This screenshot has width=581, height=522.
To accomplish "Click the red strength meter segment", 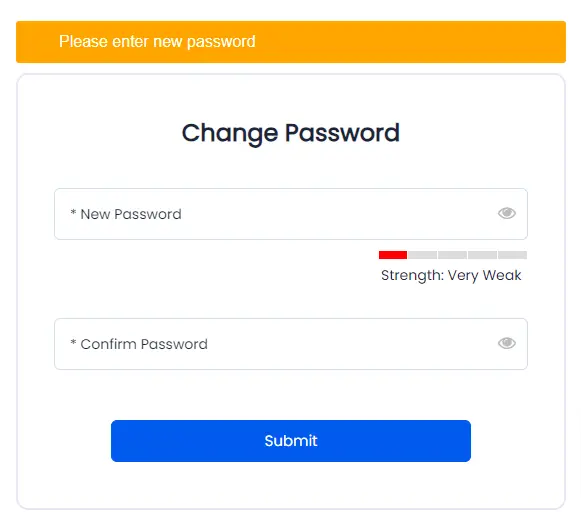I will coord(393,255).
